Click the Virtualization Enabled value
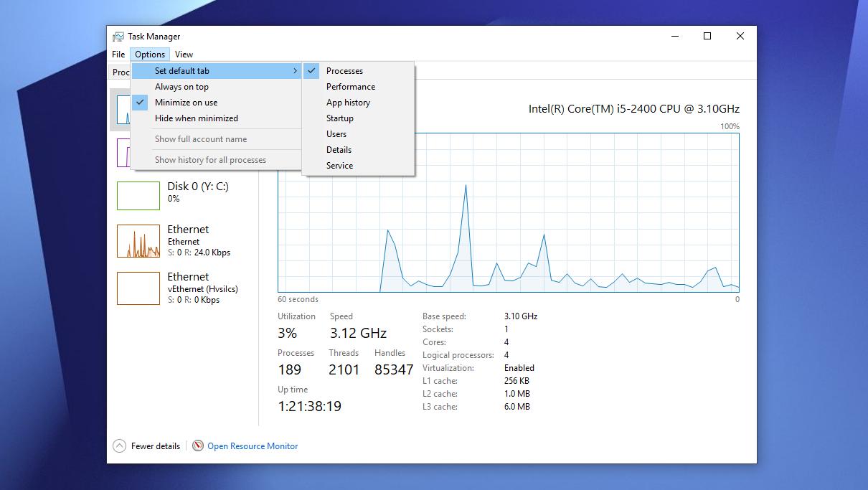This screenshot has width=868, height=490. [x=519, y=368]
